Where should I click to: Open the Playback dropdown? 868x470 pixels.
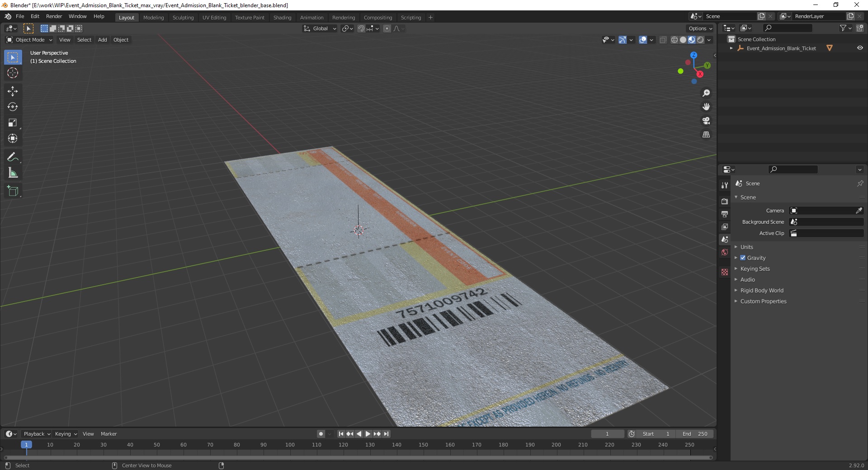click(37, 434)
